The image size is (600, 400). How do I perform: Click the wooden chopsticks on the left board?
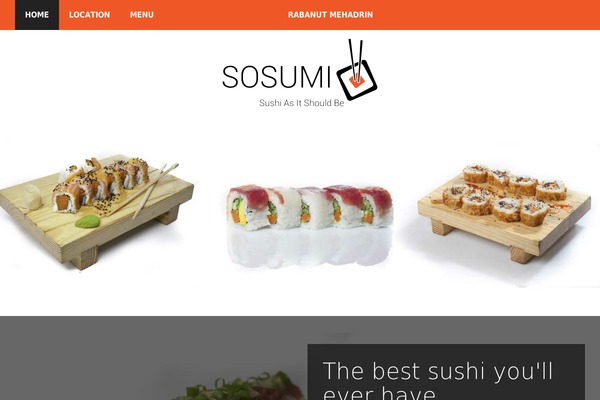(156, 189)
